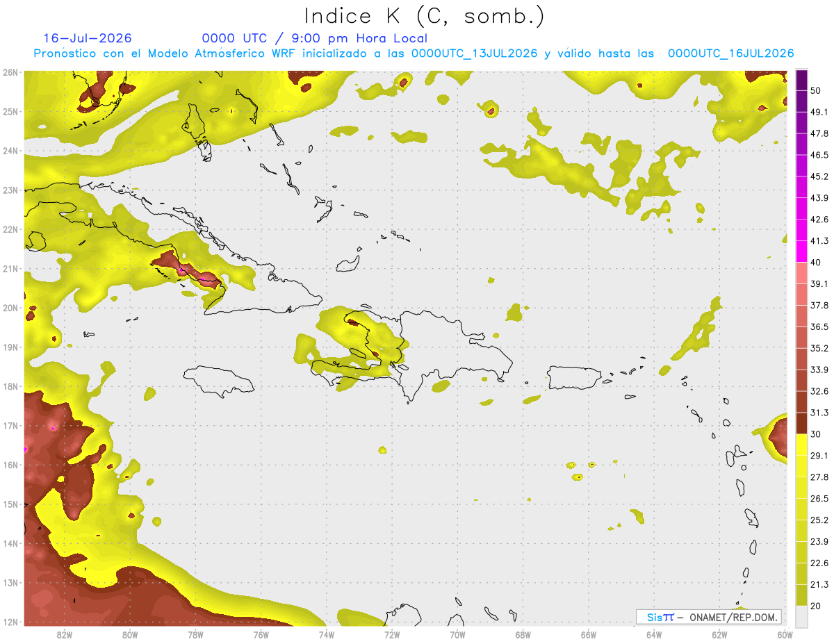The height and width of the screenshot is (644, 834).
Task: Click the "74W" longitude label
Action: [326, 635]
